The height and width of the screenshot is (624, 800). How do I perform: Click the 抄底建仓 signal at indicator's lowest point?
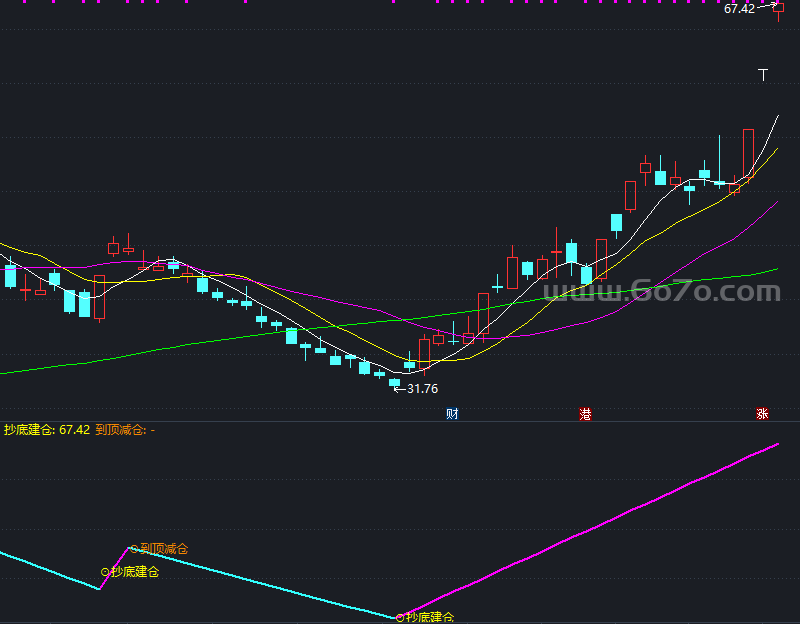(x=430, y=617)
